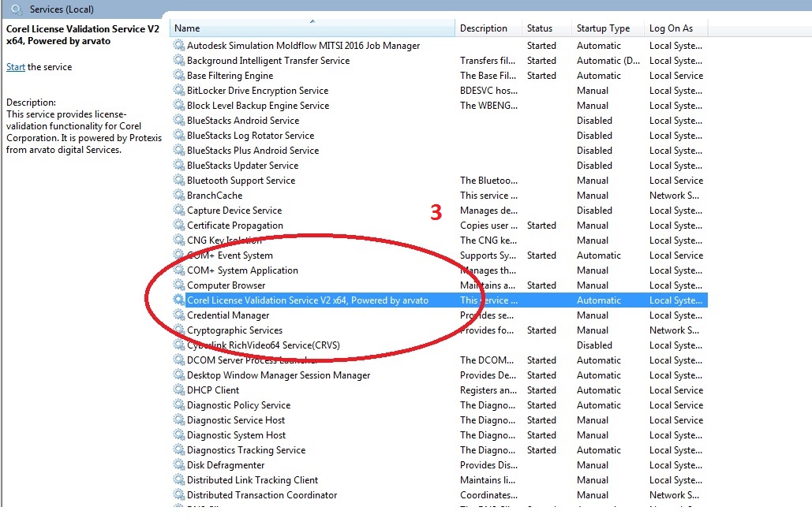Select Background Intelligent Transfer Service name
Screen dimensions: 812x522
[268, 61]
